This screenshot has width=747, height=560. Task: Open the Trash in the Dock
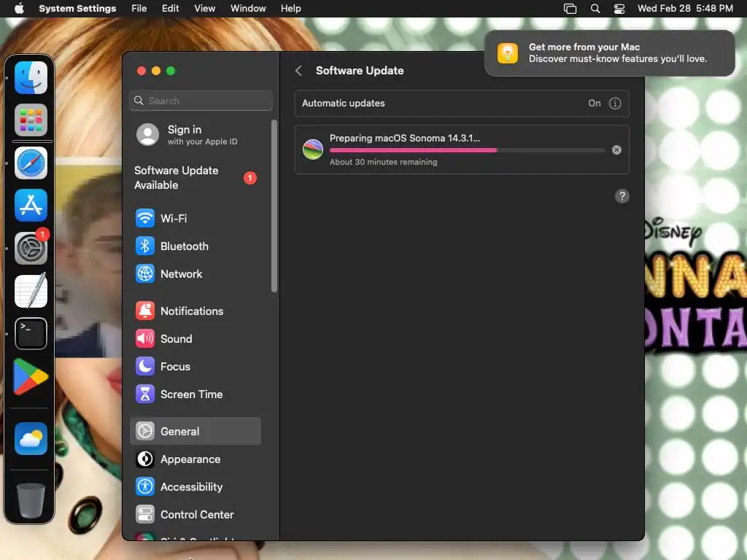coord(31,500)
